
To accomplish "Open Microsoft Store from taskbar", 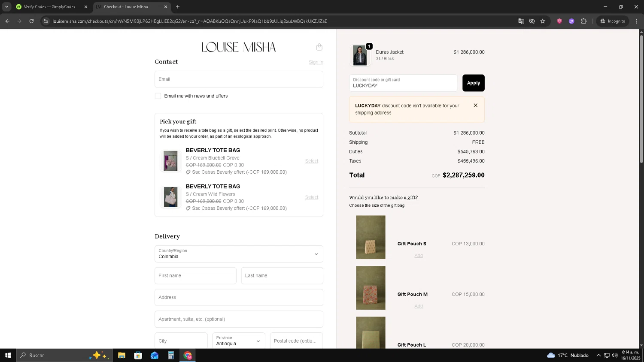I will pyautogui.click(x=138, y=355).
